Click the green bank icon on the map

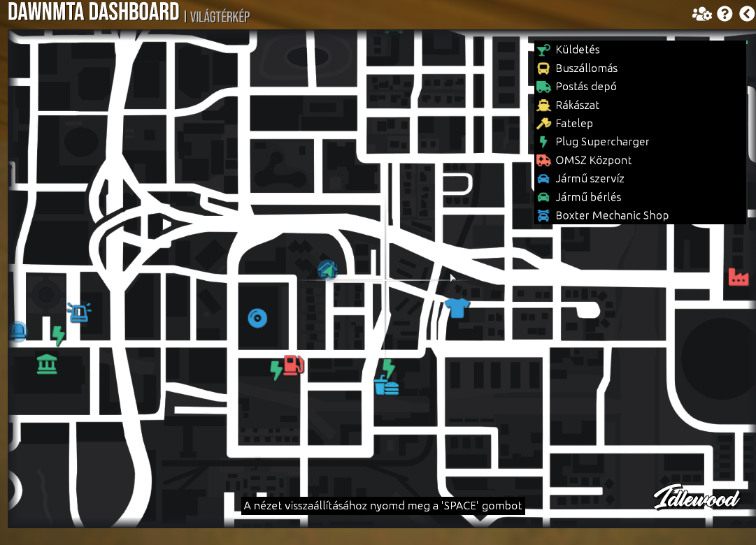tap(46, 364)
